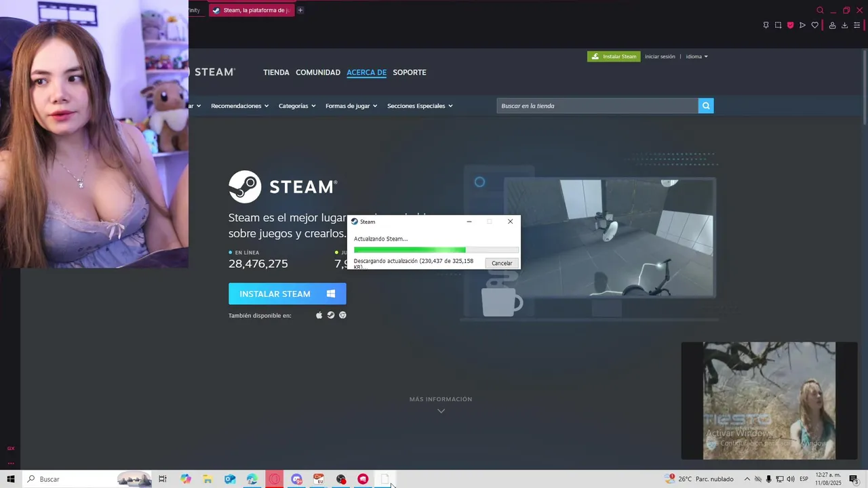The height and width of the screenshot is (488, 868).
Task: Open the notification center icon
Action: [x=854, y=479]
